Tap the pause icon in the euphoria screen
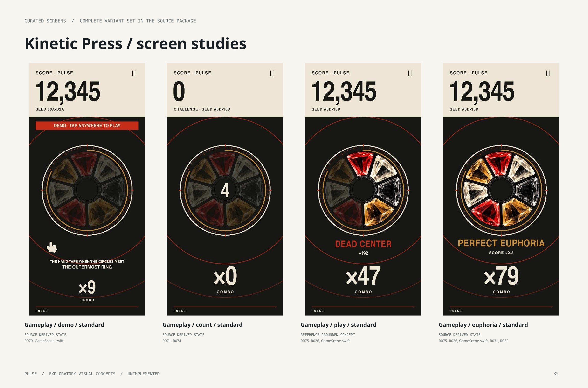This screenshot has width=588, height=388. 548,74
